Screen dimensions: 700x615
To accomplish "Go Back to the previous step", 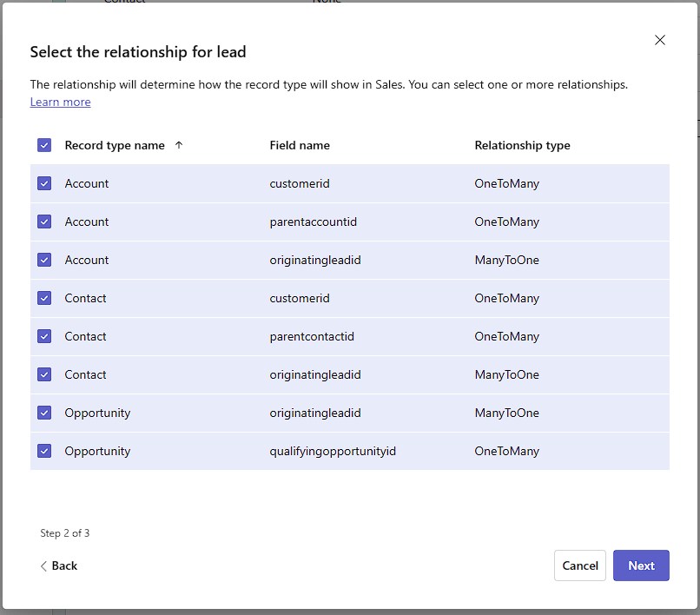I will (x=58, y=565).
